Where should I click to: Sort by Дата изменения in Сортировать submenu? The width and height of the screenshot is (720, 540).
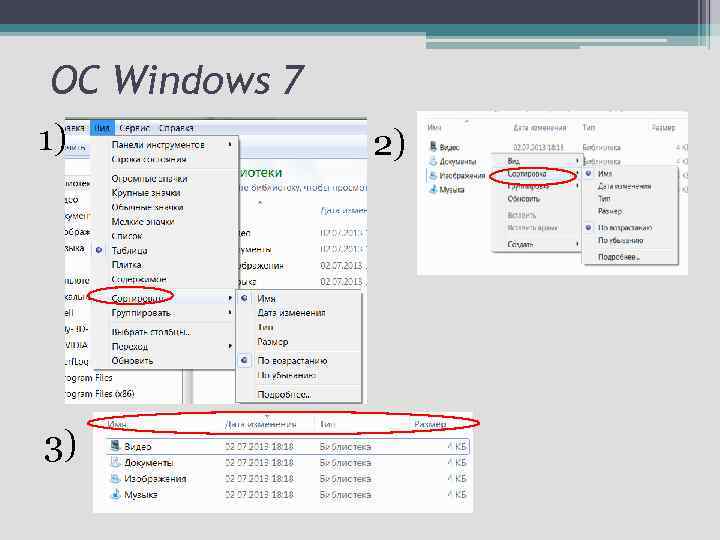[x=292, y=313]
